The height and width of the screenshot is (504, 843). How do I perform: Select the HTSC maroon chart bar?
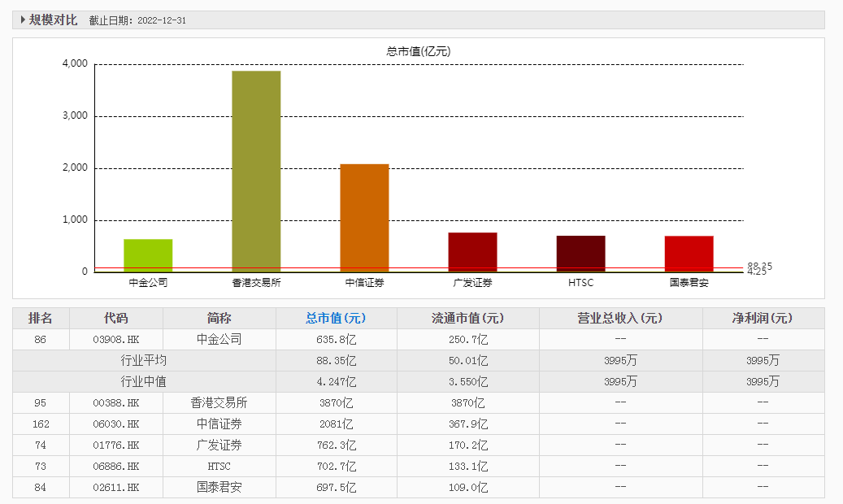pos(580,254)
